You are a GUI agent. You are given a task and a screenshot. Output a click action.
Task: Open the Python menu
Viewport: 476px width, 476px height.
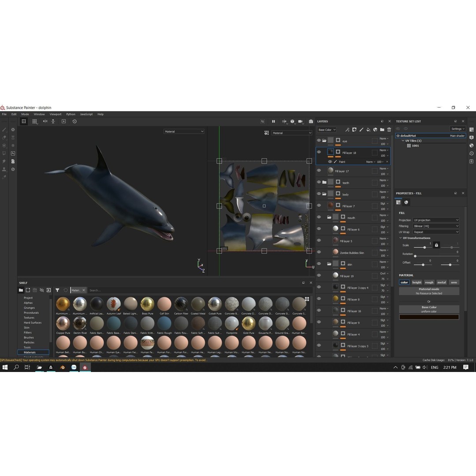(x=71, y=115)
